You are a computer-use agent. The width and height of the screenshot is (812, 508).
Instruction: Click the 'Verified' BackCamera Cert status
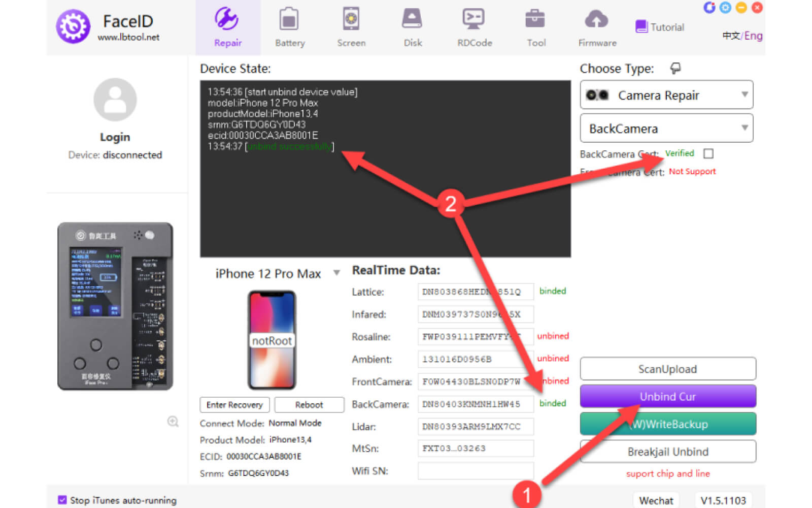[680, 153]
